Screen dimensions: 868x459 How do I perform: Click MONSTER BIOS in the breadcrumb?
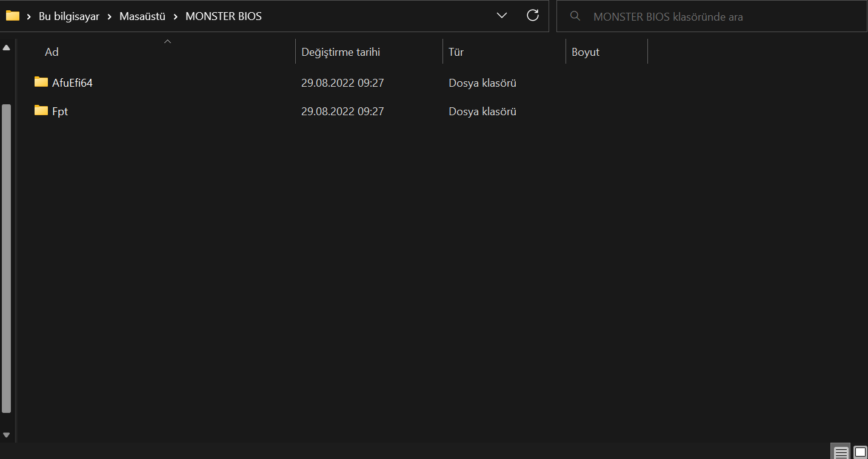224,16
